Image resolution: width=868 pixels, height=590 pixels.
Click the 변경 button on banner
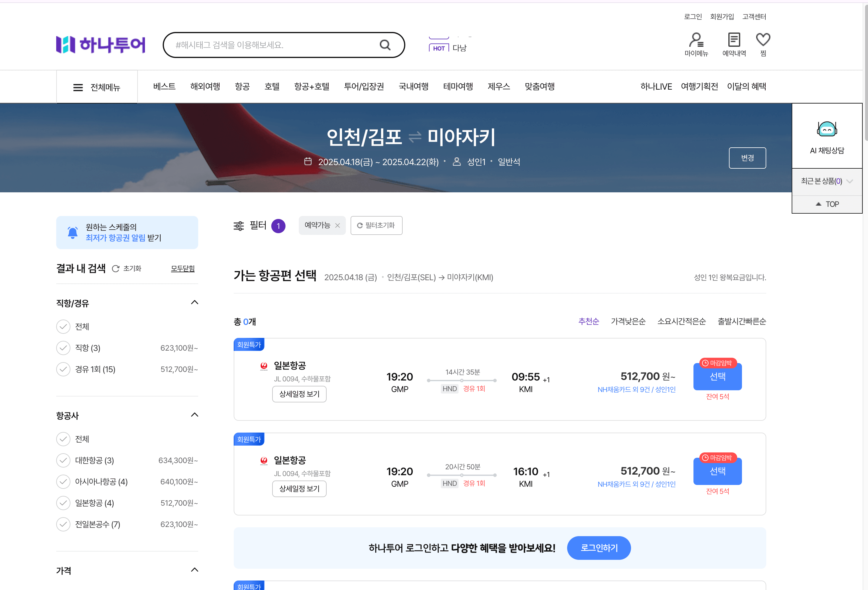point(747,158)
